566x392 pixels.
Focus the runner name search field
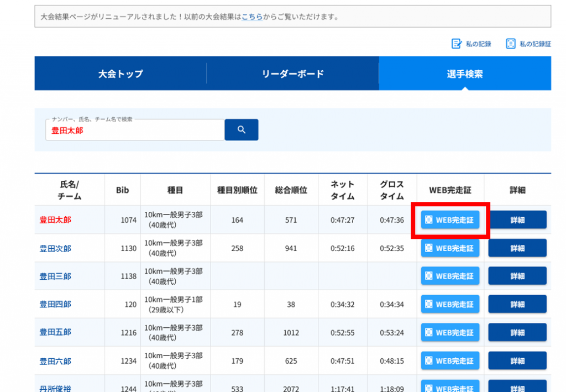coord(135,130)
